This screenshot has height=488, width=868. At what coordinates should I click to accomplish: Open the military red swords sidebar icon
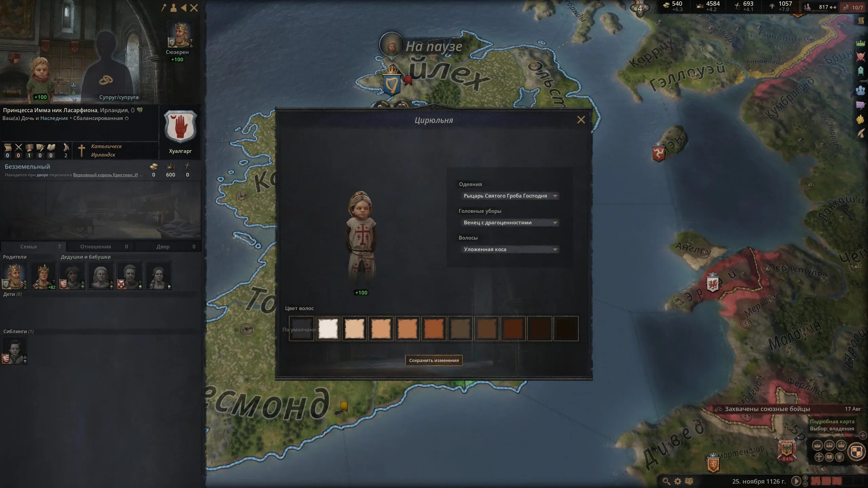pos(861,57)
